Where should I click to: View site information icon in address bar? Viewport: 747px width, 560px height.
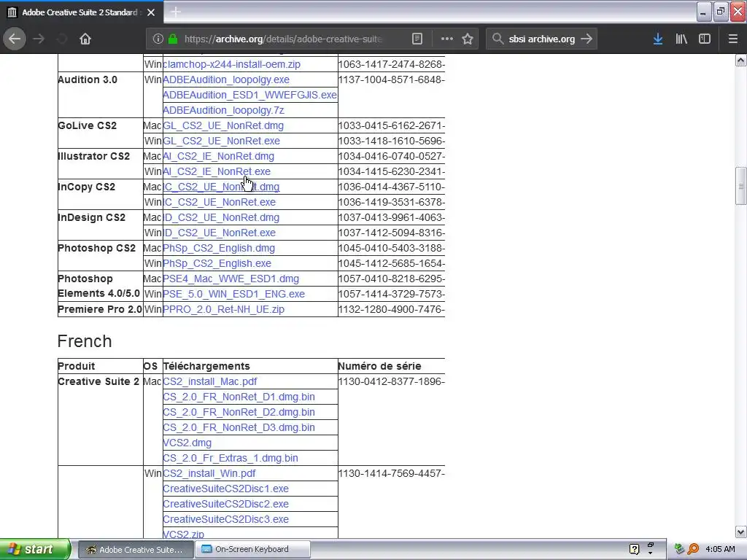pyautogui.click(x=158, y=39)
